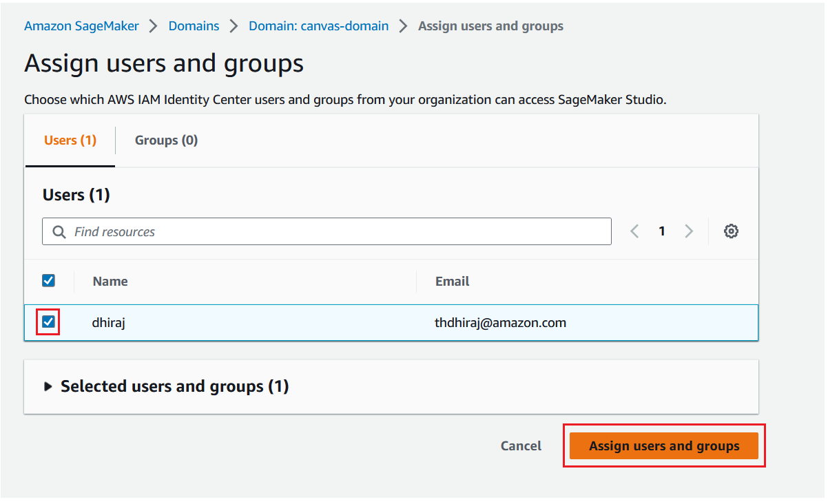Focus the Find resources search field

pyautogui.click(x=327, y=231)
